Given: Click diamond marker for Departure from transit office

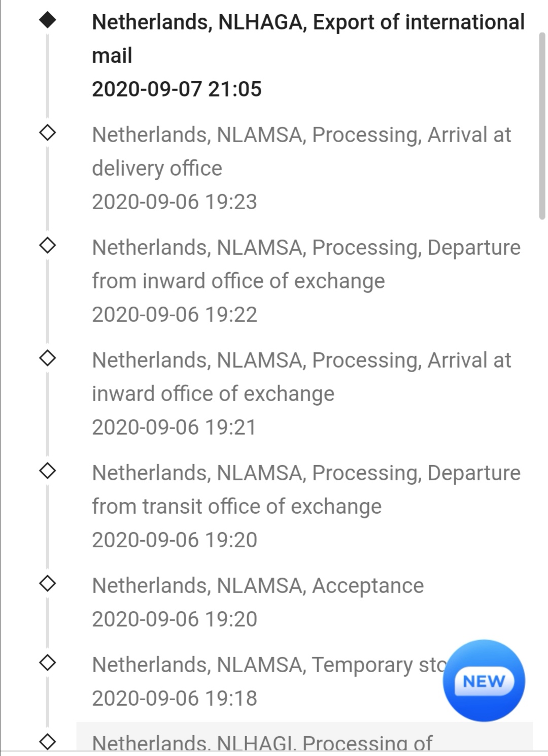Looking at the screenshot, I should [x=48, y=471].
